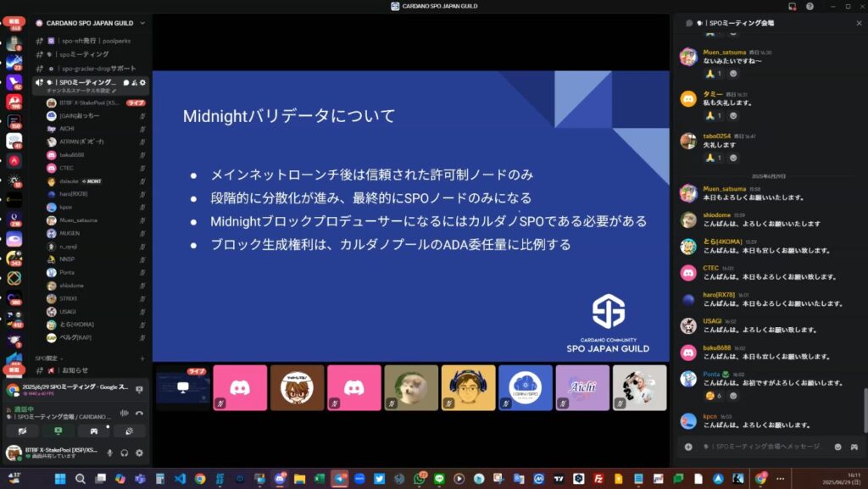Select the blue cloud logo participant tile
The image size is (868, 489).
click(x=526, y=388)
